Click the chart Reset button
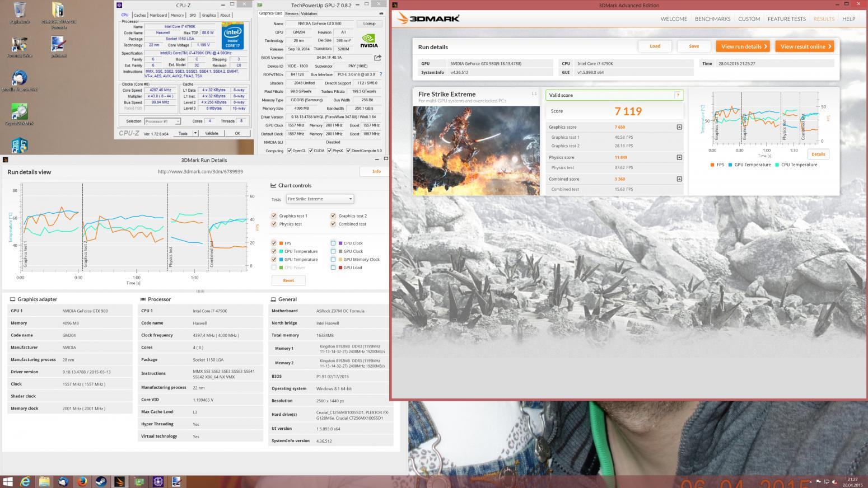The width and height of the screenshot is (868, 488). pyautogui.click(x=288, y=280)
